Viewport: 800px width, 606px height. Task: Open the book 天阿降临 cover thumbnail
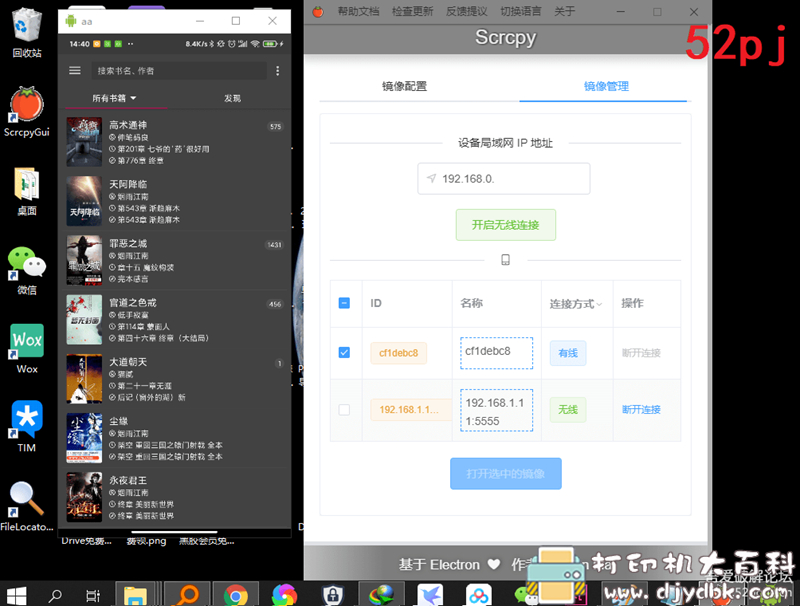click(84, 201)
